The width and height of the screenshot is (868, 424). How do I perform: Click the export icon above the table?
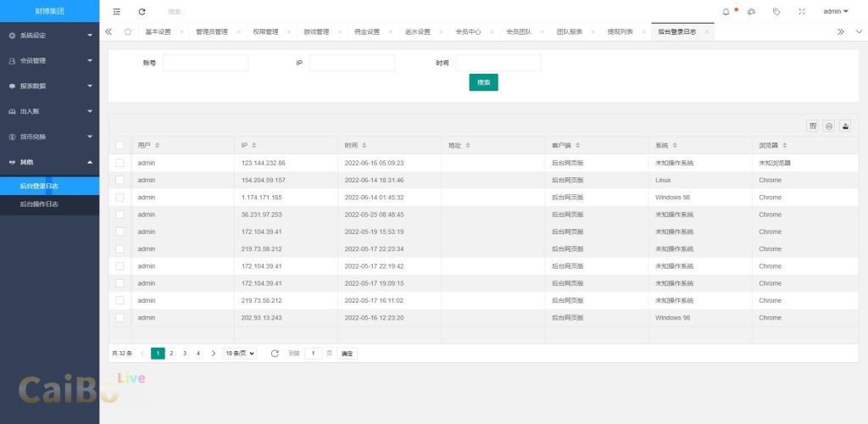click(845, 126)
